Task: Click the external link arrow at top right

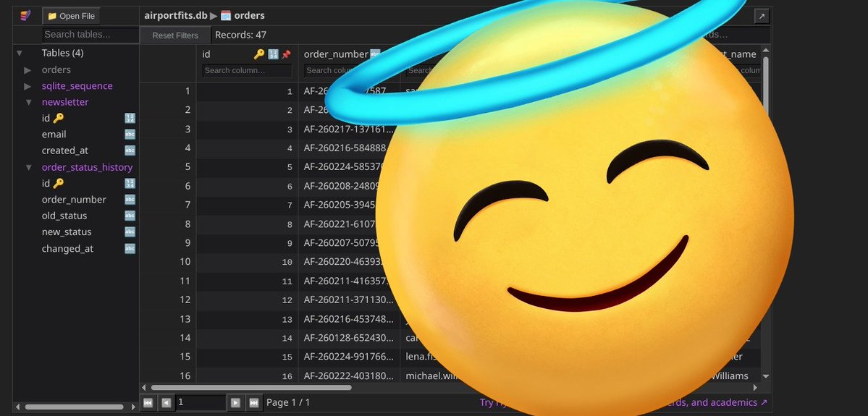Action: coord(762,16)
